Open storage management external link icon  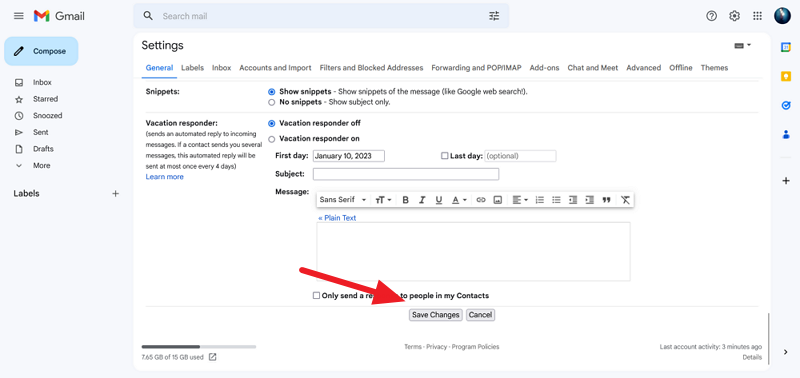coord(213,357)
